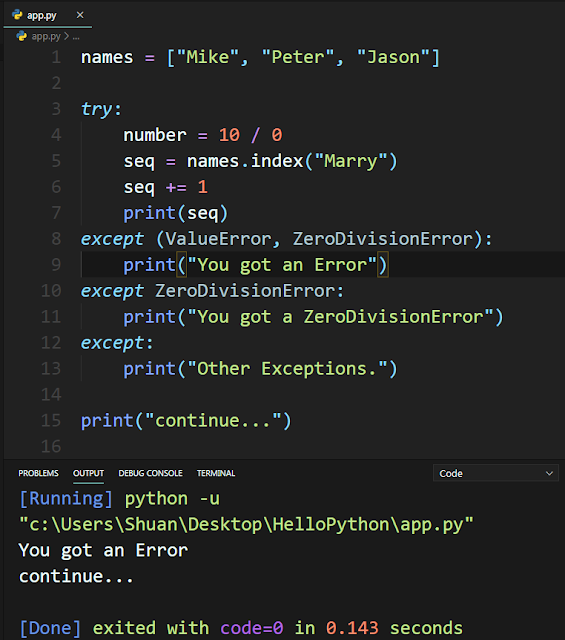Switch to the DEBUG CONSOLE tab
Screen dimensions: 565x640
pyautogui.click(x=150, y=473)
